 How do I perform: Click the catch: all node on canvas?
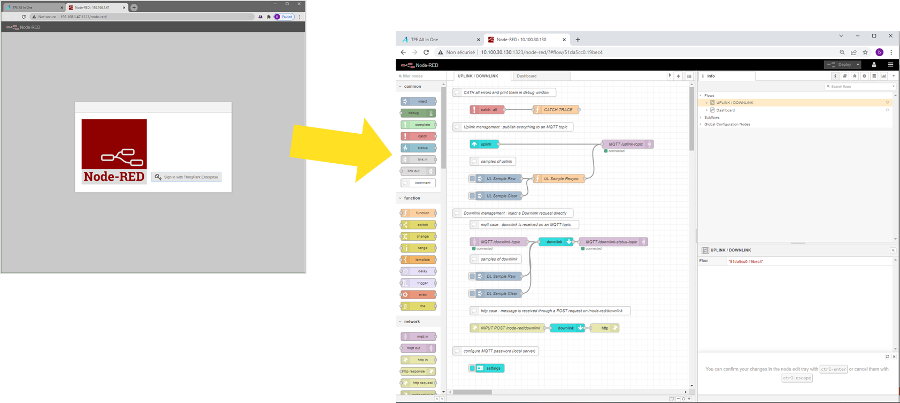click(491, 109)
